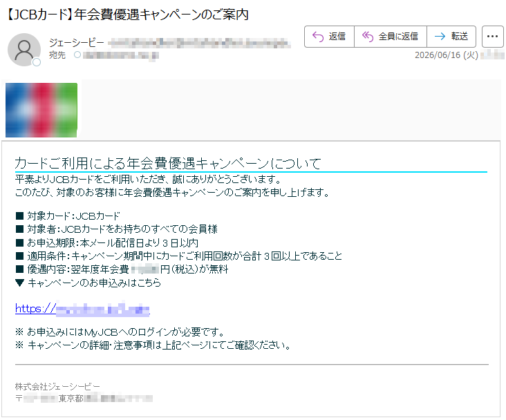This screenshot has height=420, width=506.
Task: Click the blurred https:// campaign link
Action: (x=83, y=309)
